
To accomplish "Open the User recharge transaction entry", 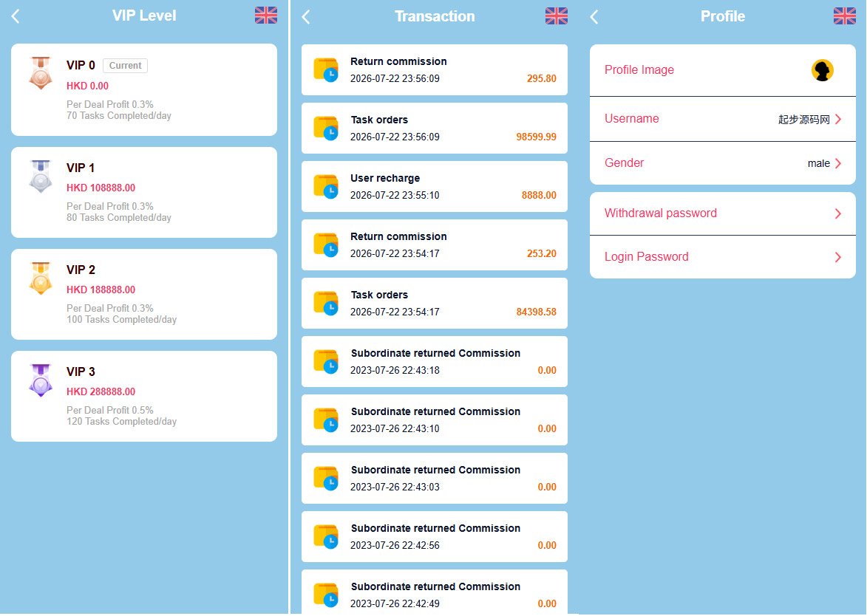I will click(x=435, y=187).
